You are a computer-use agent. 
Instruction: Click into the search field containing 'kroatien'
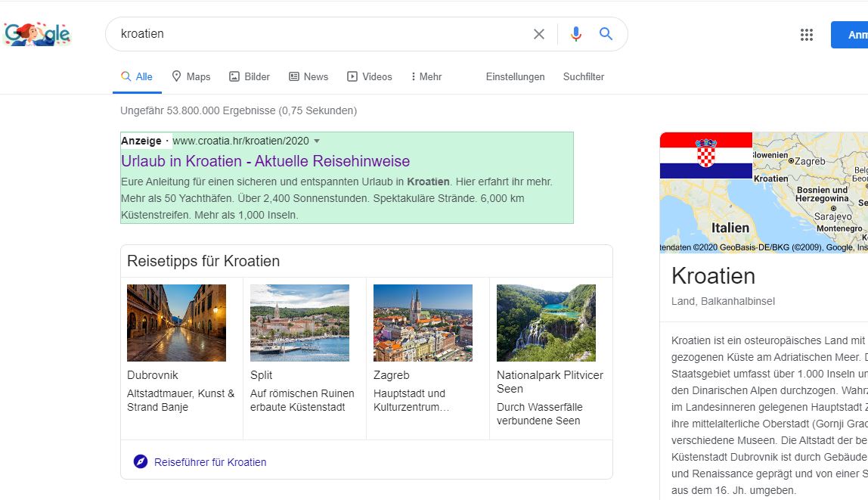(318, 34)
